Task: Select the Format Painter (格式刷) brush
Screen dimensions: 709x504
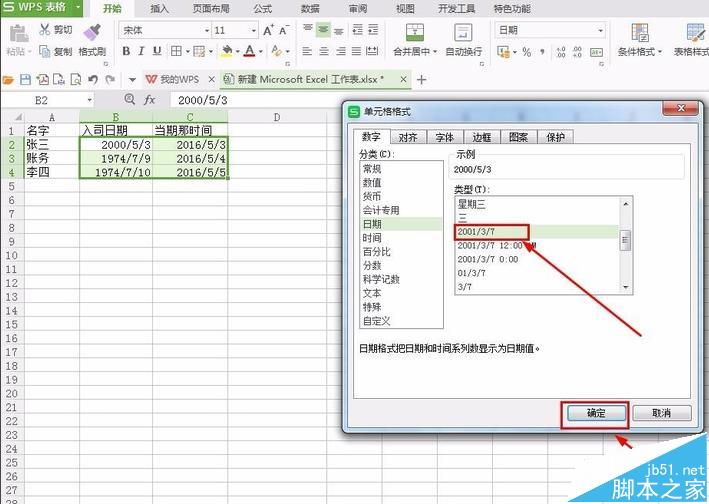Action: click(92, 32)
